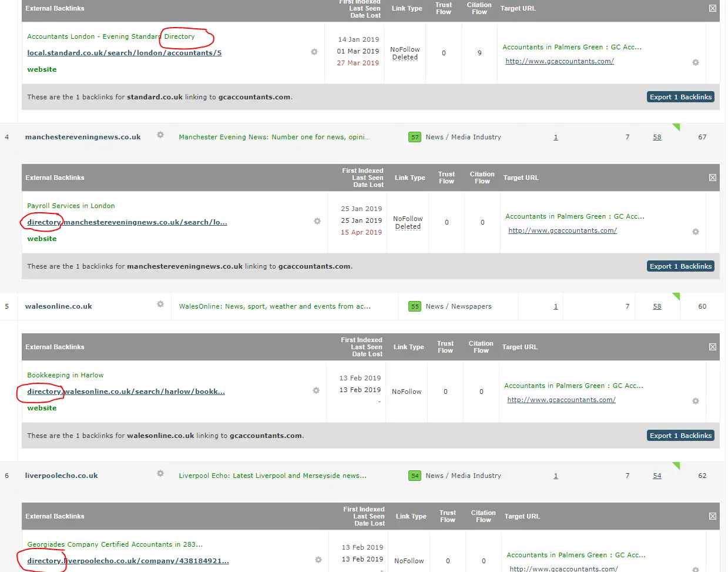Open gear options for directory.liverpoolecho.co.uk backlink
Screen dimensions: 728x572
[318, 560]
